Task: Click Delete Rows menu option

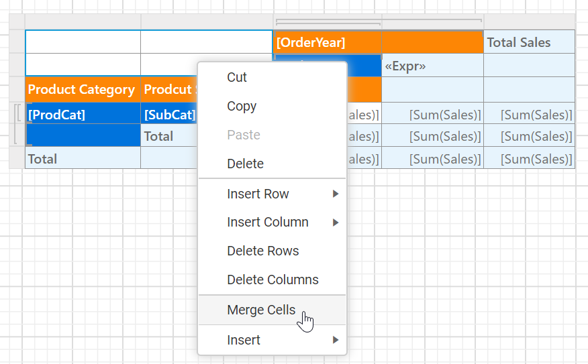Action: point(263,251)
